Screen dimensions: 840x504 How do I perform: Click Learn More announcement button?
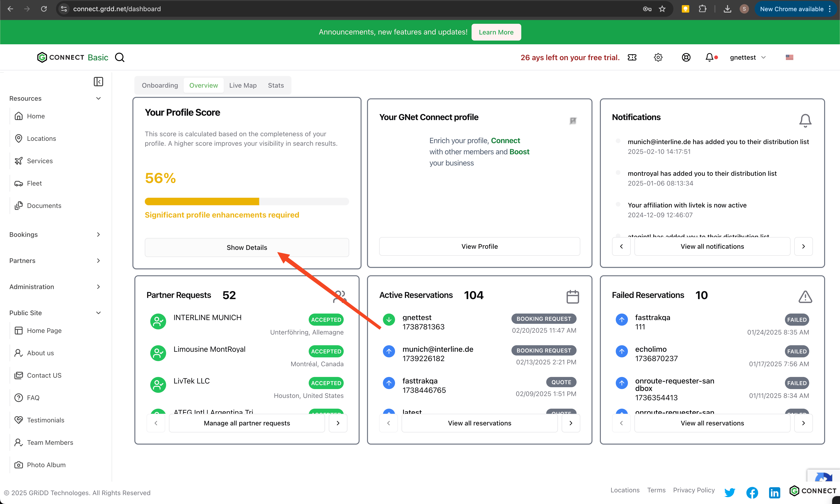coord(496,32)
